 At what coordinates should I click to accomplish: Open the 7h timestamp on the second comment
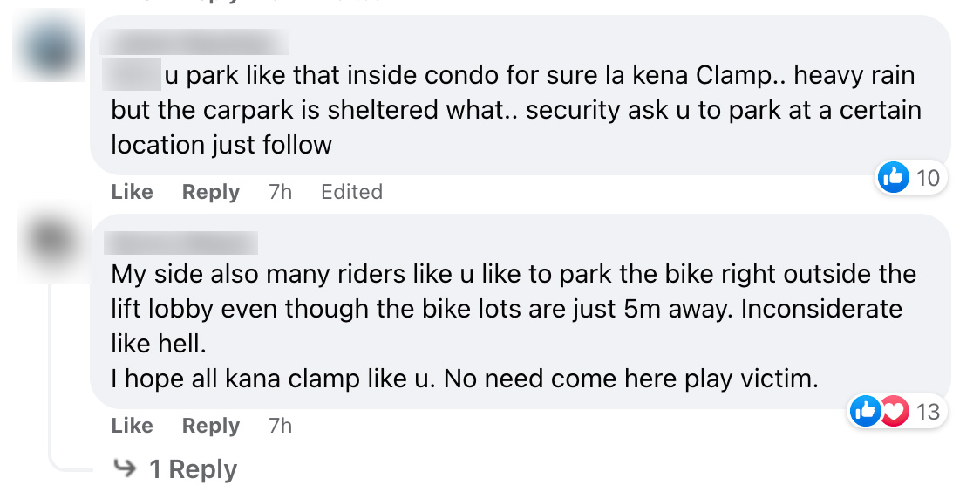coord(280,425)
